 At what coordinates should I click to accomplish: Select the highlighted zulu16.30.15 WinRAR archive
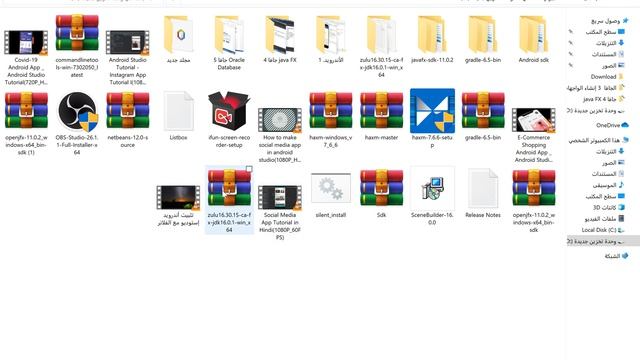click(x=229, y=200)
